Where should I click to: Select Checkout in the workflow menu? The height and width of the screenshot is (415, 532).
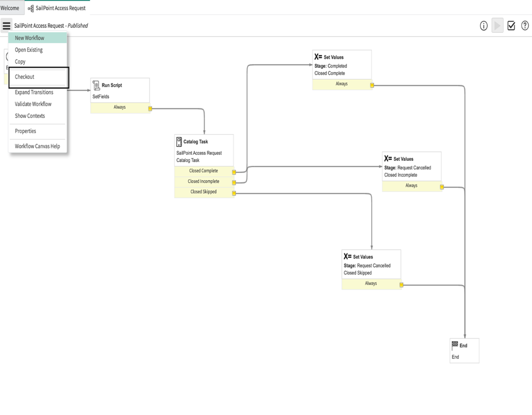tap(38, 77)
